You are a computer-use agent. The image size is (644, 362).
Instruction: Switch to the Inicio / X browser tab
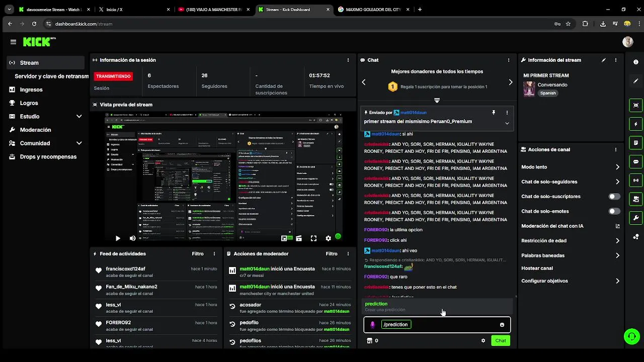coord(132,9)
